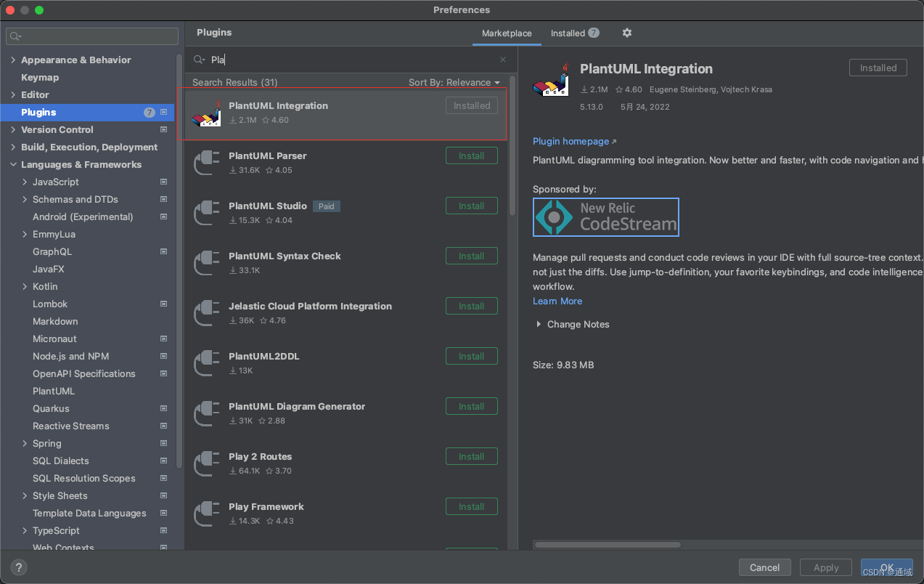The width and height of the screenshot is (924, 584).
Task: Click the Paid tag on PlantUML Studio
Action: click(x=327, y=206)
